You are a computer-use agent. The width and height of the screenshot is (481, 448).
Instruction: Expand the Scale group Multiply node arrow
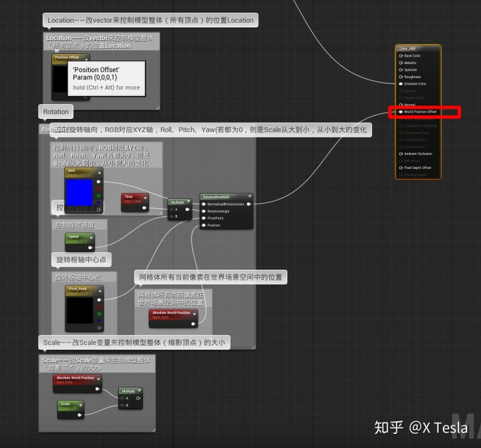click(139, 391)
